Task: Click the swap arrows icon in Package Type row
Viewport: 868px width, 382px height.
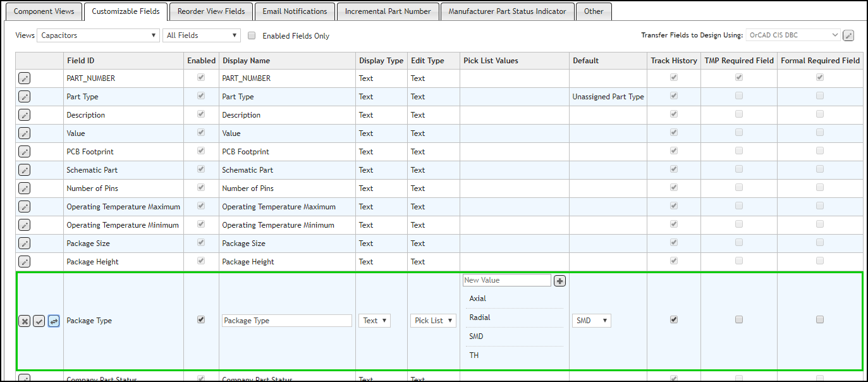Action: coord(54,321)
